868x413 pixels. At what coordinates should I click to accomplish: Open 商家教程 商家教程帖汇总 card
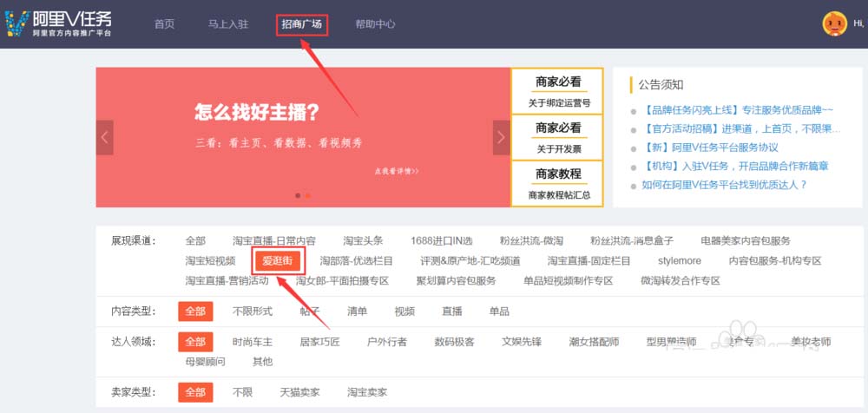click(556, 183)
